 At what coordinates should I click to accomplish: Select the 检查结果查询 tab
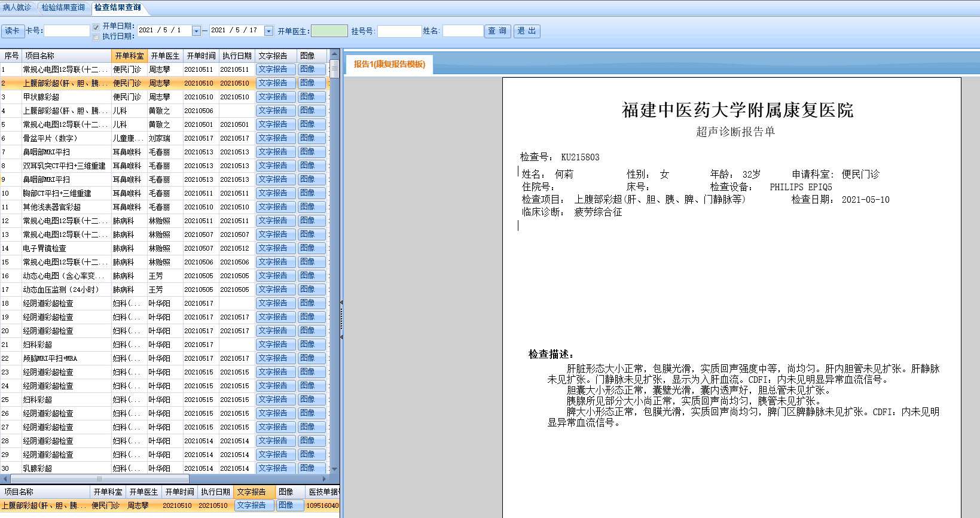118,7
